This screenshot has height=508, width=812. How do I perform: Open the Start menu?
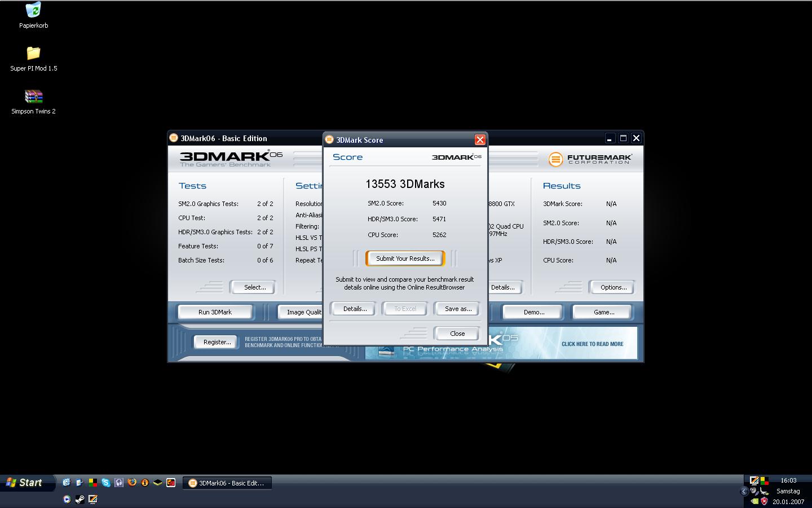pyautogui.click(x=28, y=483)
